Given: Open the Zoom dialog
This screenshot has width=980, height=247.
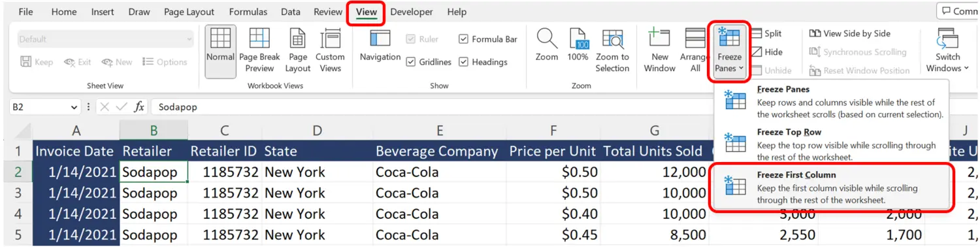Looking at the screenshot, I should point(547,46).
